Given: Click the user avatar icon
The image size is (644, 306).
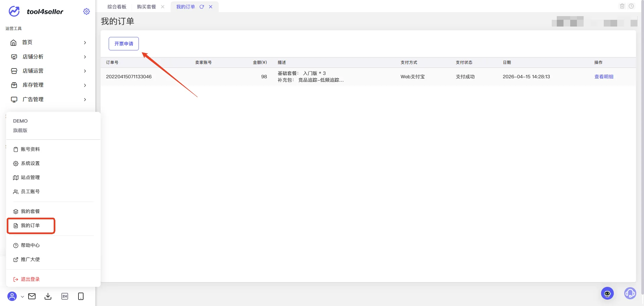Looking at the screenshot, I should tap(12, 296).
